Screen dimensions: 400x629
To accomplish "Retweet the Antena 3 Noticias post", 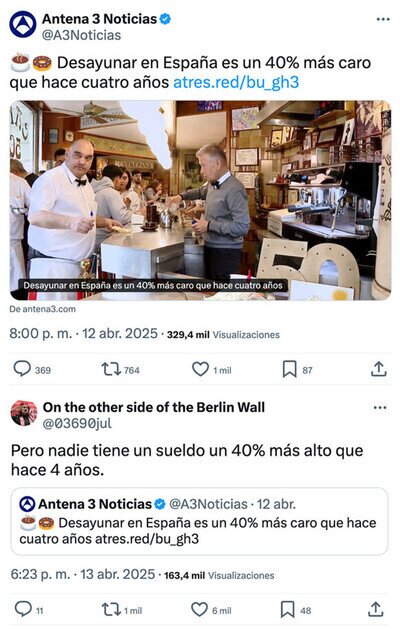I will (111, 369).
